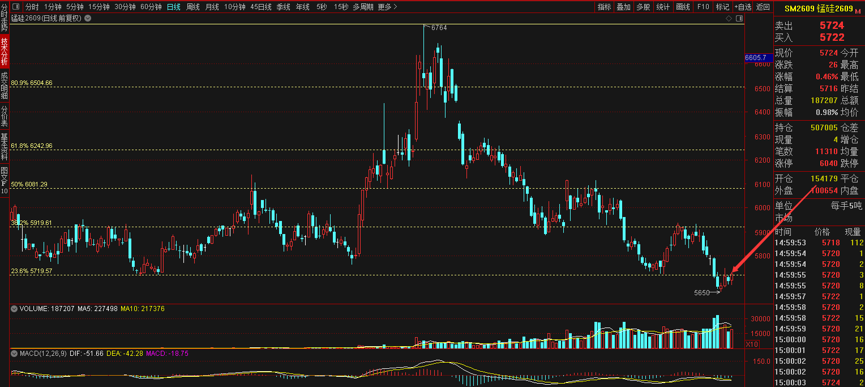
Task: Open the 统计 statistics button
Action: (x=663, y=7)
